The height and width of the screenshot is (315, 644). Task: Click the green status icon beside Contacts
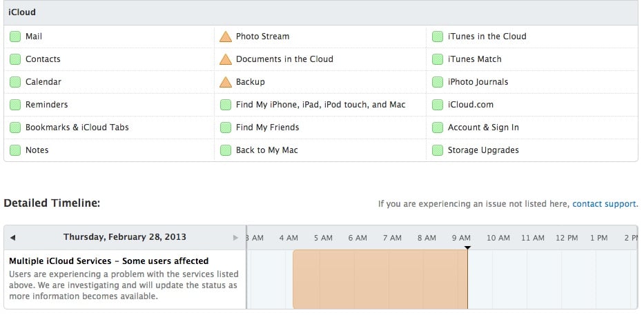15,59
